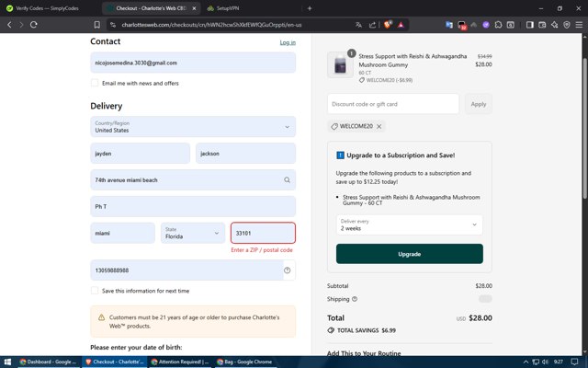Click the ZIP code field '33101'

(x=263, y=233)
